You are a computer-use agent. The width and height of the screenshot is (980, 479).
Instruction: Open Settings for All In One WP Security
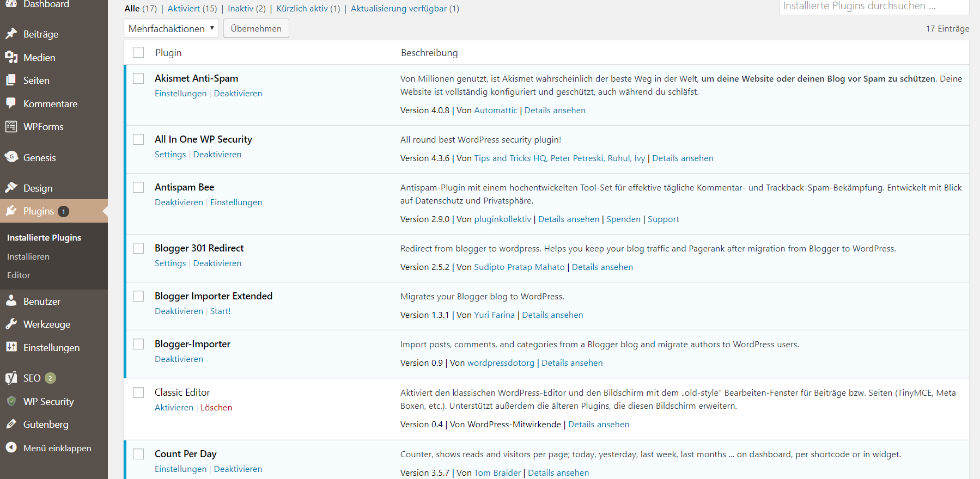point(171,154)
